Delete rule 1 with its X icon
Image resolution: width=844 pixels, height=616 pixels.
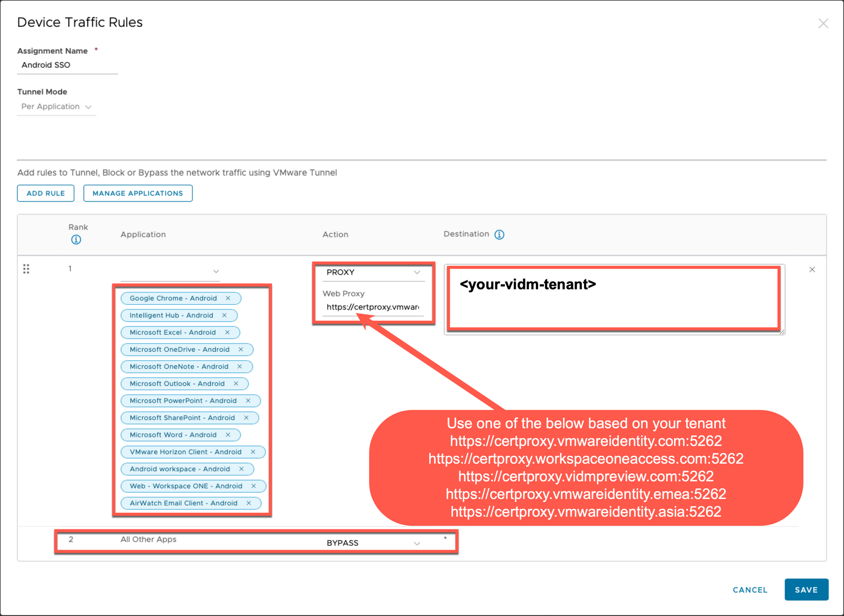(x=812, y=269)
